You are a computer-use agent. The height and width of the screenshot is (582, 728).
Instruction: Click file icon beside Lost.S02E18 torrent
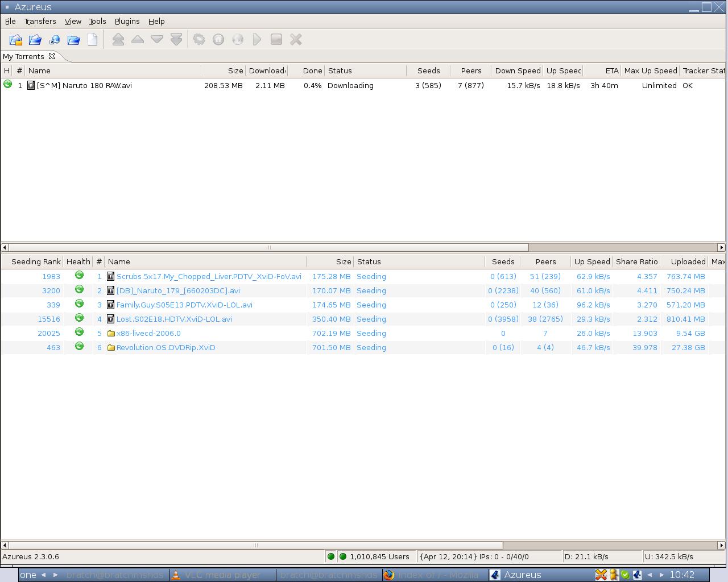point(111,319)
